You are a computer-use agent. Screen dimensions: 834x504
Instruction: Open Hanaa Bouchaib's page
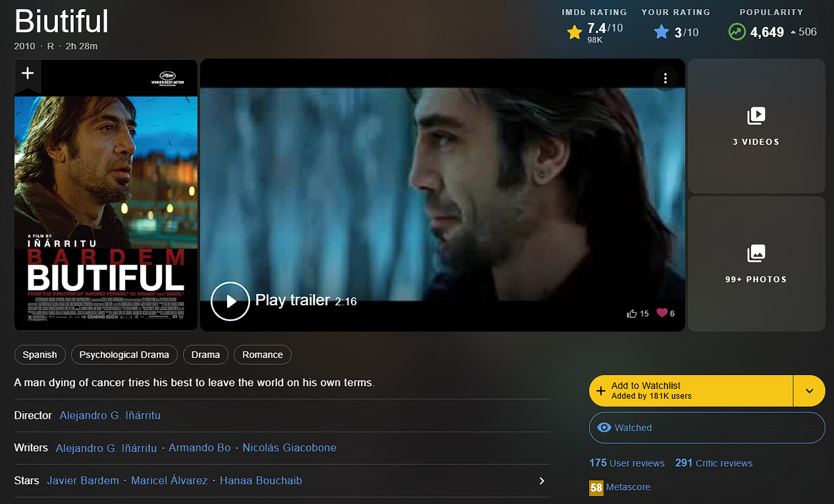[261, 480]
